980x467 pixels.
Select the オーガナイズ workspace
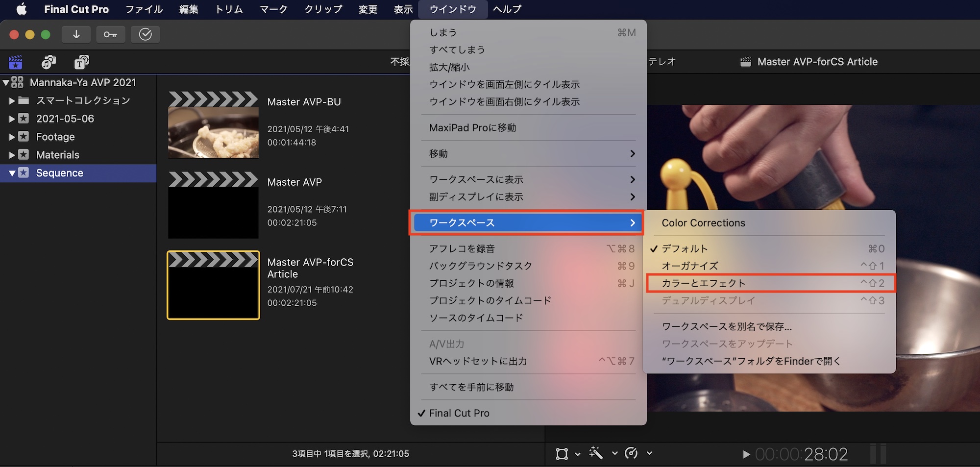click(x=769, y=266)
